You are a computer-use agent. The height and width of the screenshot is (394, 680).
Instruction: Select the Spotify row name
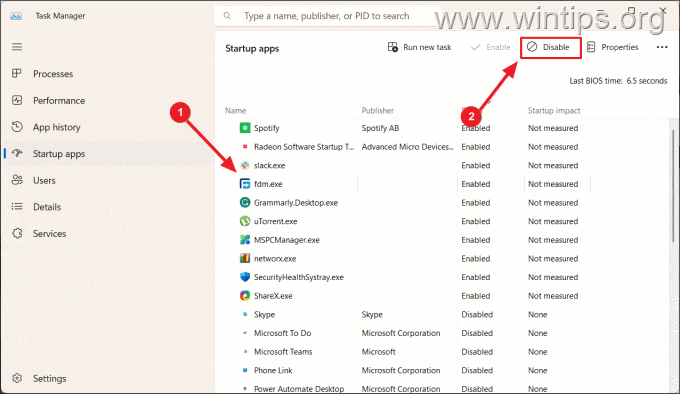266,128
